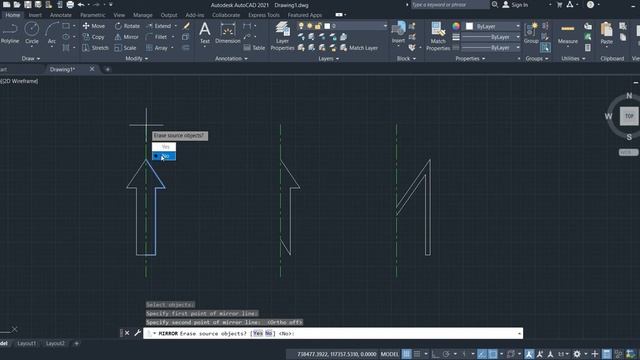Image resolution: width=640 pixels, height=360 pixels.
Task: Expand the Draw panel
Action: pyautogui.click(x=31, y=59)
